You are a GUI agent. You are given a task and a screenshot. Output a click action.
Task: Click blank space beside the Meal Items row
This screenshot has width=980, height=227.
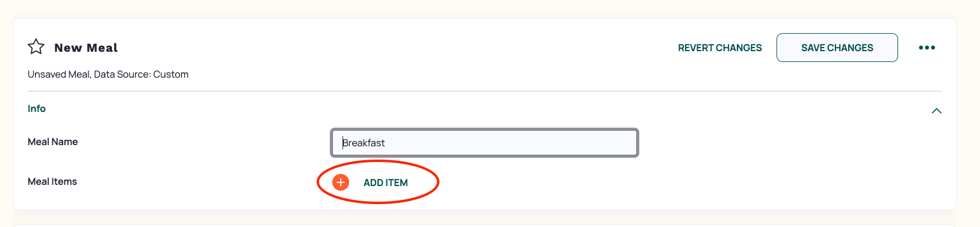coord(662,182)
